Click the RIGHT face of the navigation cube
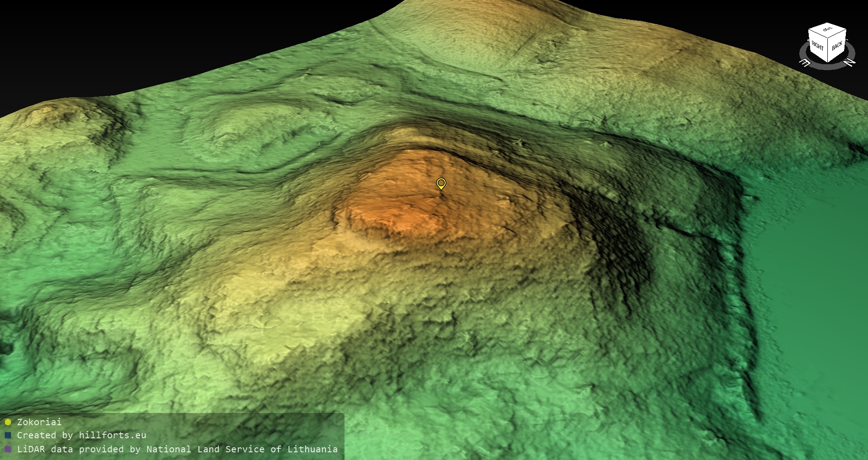 click(817, 45)
